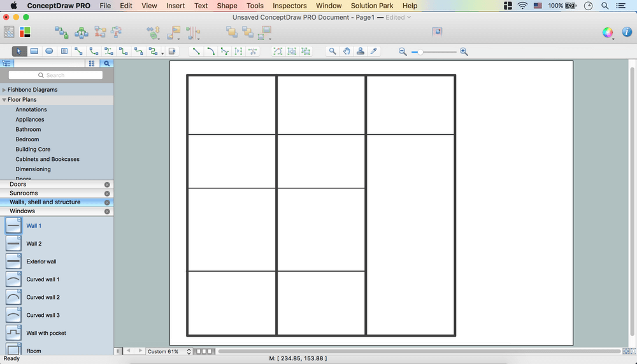This screenshot has height=364, width=637.
Task: Choose the arc drawing tool
Action: tap(210, 52)
